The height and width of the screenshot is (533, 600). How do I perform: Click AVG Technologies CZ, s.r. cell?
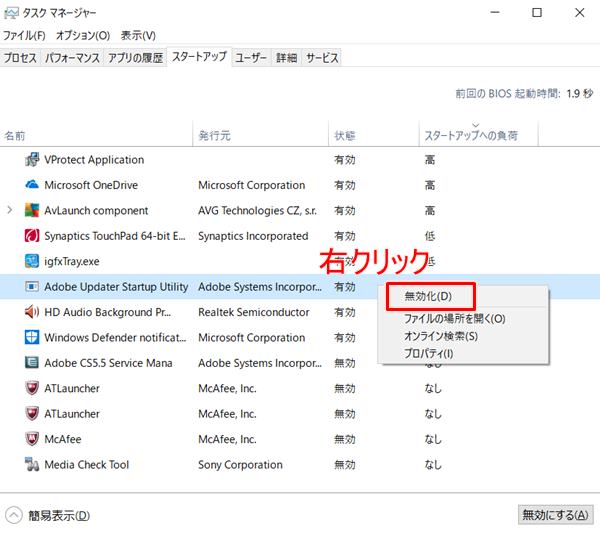tap(258, 210)
